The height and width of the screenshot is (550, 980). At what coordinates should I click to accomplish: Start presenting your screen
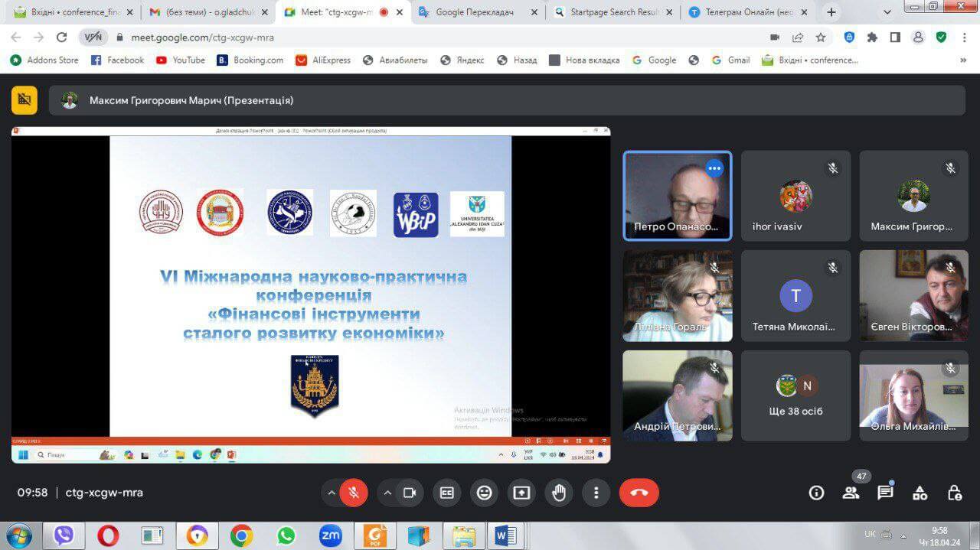(521, 493)
